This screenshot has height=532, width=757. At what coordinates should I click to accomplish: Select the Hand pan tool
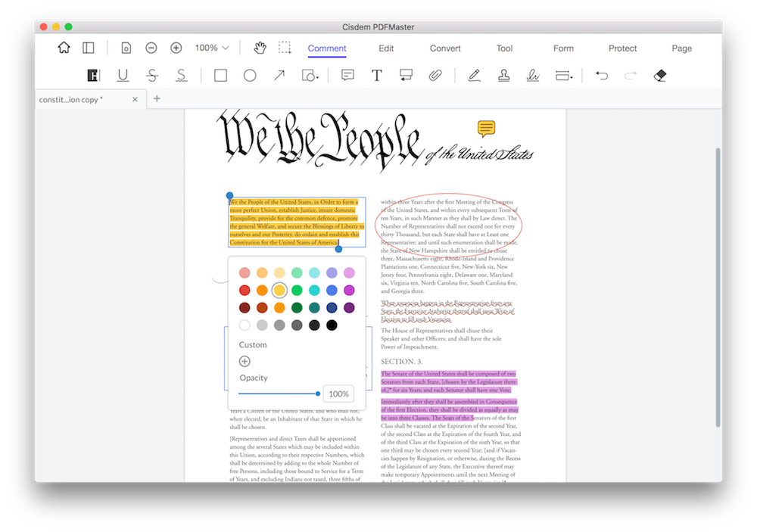[x=260, y=48]
